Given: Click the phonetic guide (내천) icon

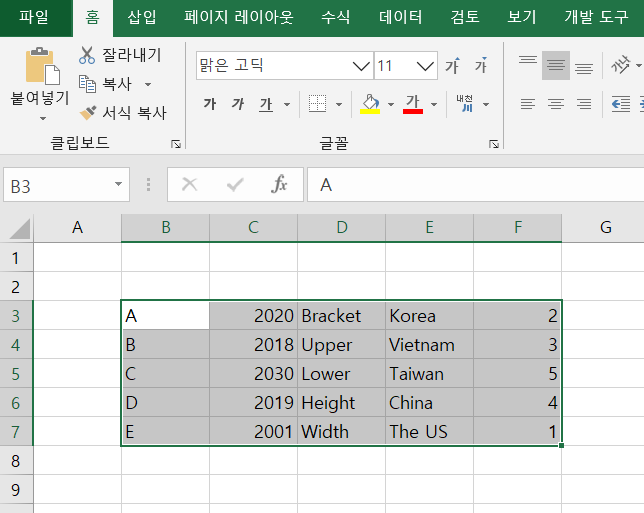Looking at the screenshot, I should click(465, 104).
